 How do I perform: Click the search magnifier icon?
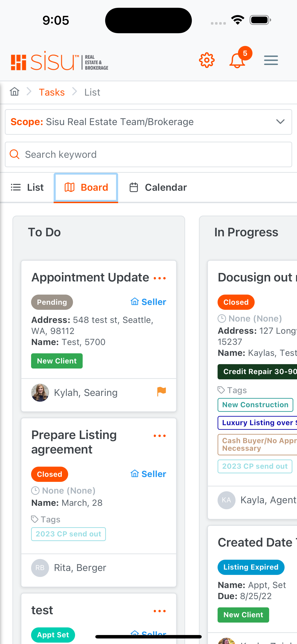(x=15, y=155)
